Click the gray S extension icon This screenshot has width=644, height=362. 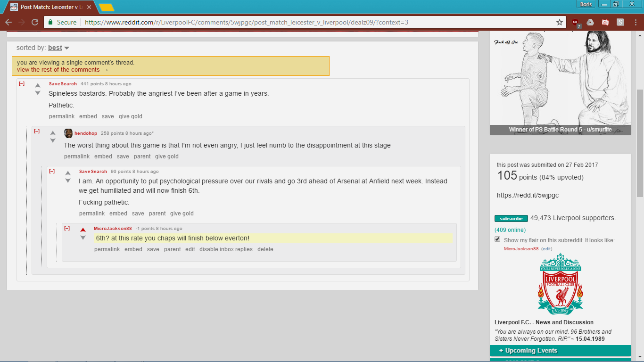[620, 22]
